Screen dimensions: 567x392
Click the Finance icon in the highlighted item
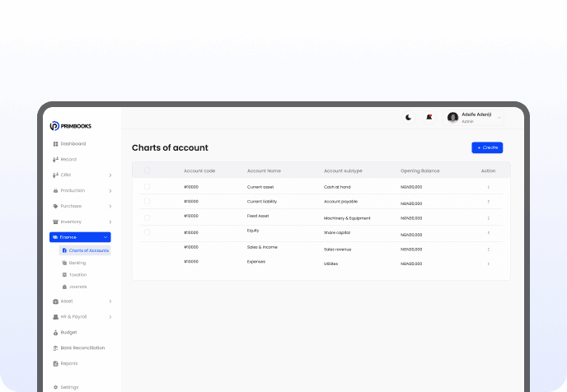[x=55, y=237]
